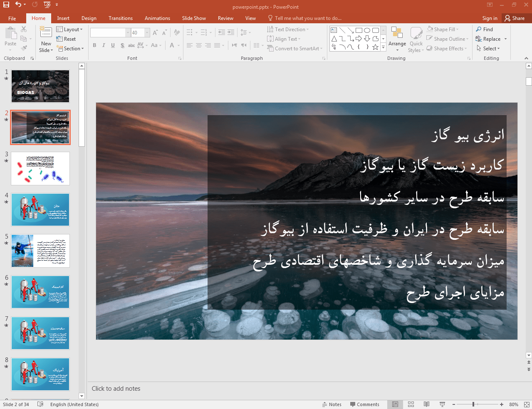The width and height of the screenshot is (532, 409).
Task: Switch to the Animations tab
Action: point(157,18)
